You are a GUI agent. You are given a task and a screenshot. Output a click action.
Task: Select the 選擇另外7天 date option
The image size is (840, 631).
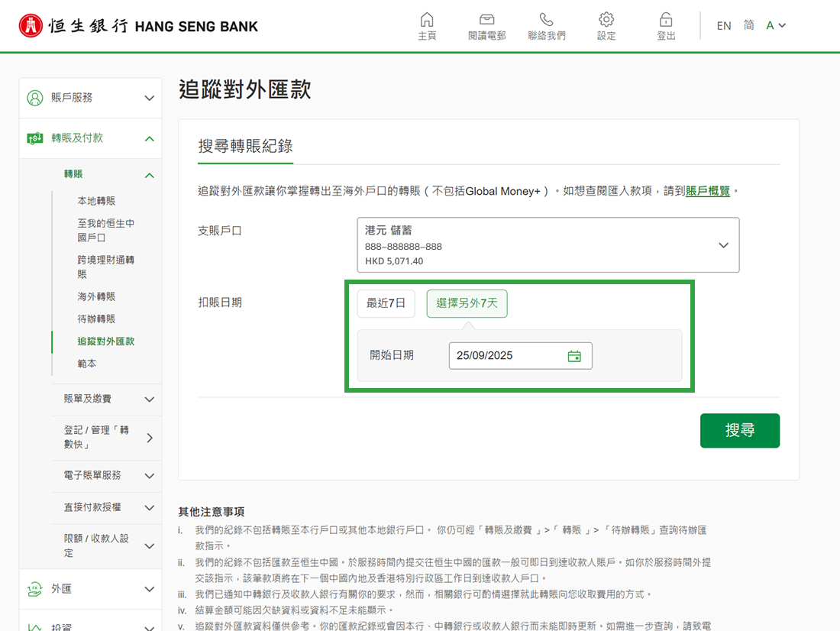[x=467, y=303]
